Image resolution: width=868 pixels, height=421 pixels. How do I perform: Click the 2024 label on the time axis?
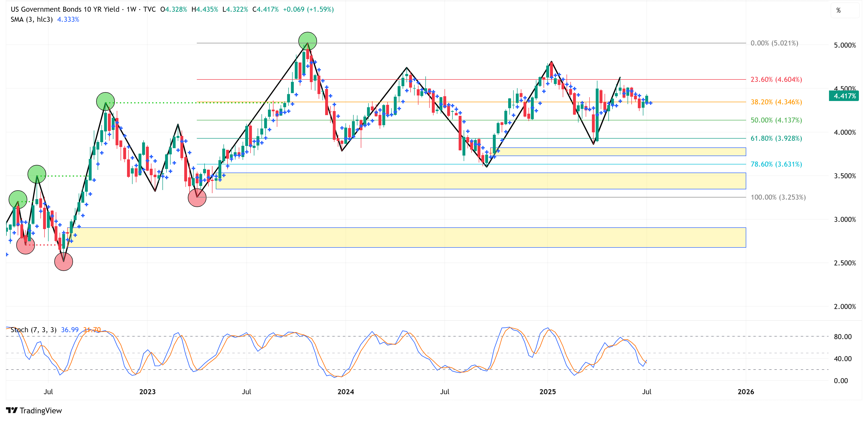[x=346, y=392]
